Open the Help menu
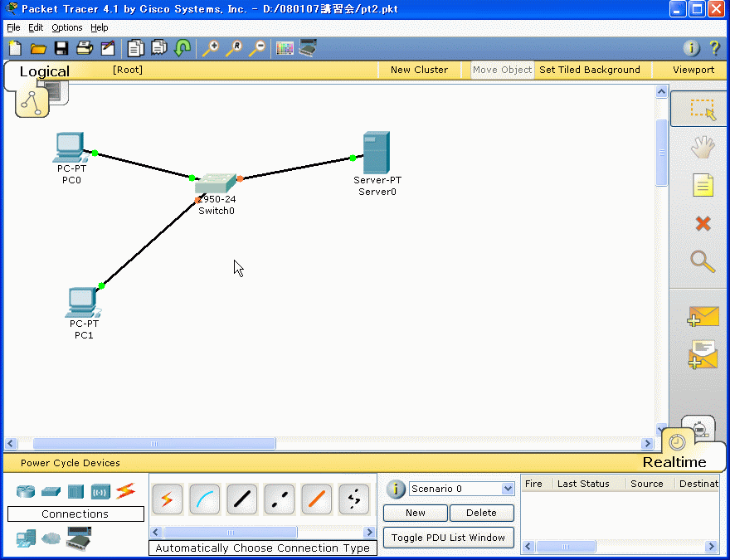The image size is (730, 560). point(100,27)
